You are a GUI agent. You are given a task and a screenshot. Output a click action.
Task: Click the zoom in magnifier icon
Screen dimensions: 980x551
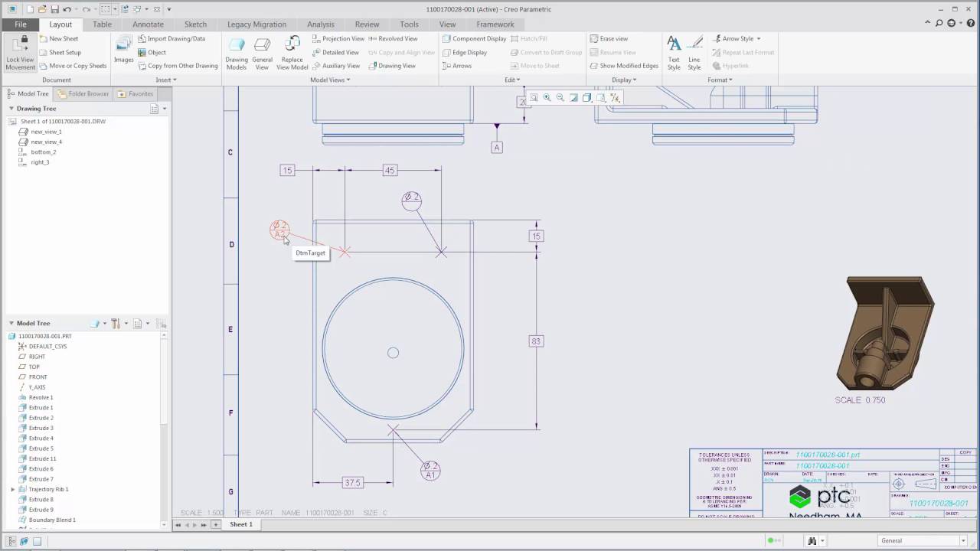click(x=547, y=98)
